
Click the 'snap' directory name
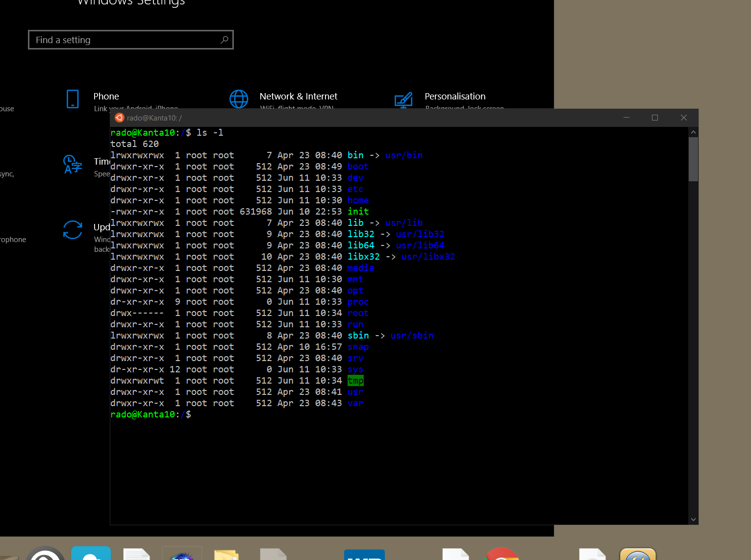[x=358, y=346]
